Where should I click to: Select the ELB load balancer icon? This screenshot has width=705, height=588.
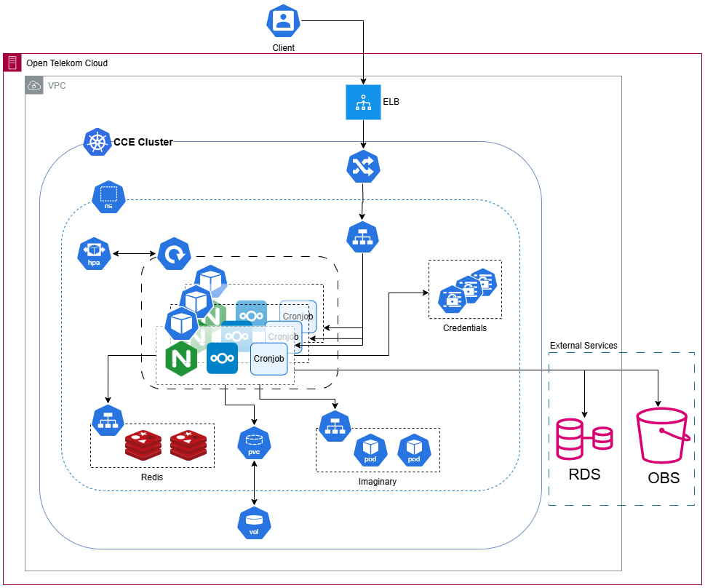(x=363, y=103)
